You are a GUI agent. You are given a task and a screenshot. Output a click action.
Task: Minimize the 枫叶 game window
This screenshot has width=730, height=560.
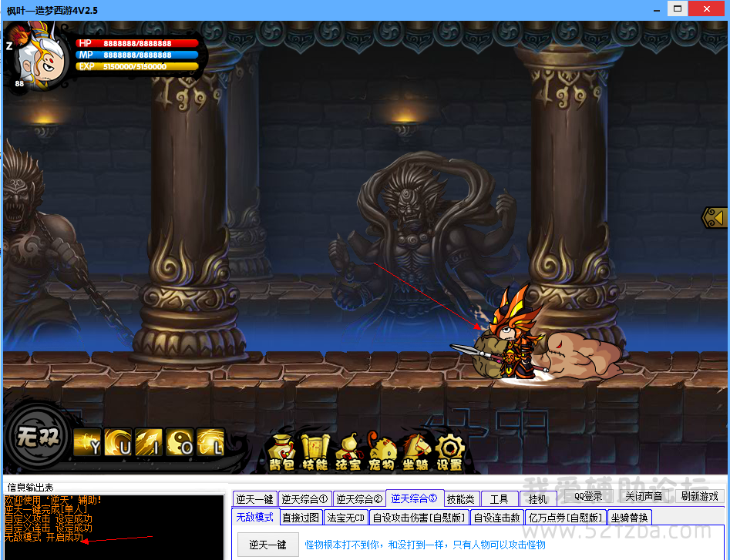(657, 9)
